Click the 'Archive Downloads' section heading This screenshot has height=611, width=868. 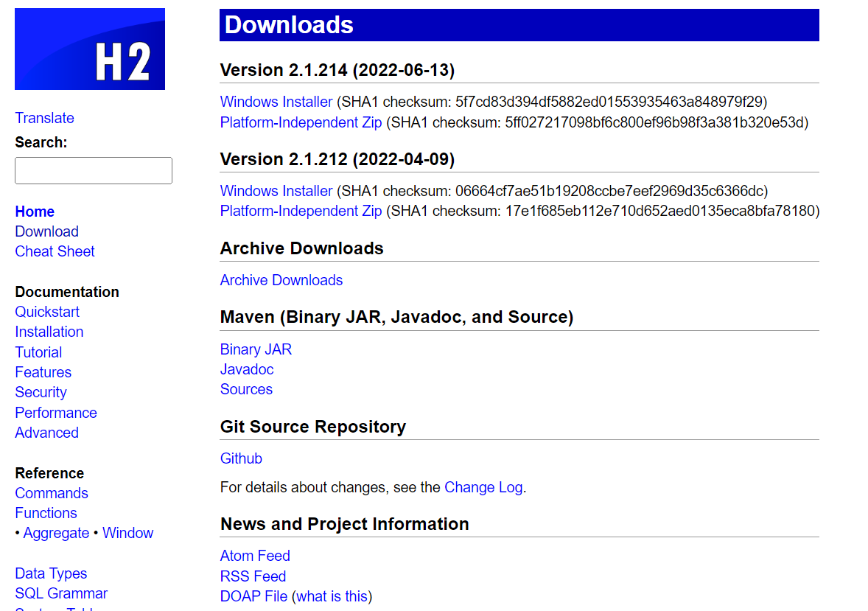point(301,248)
